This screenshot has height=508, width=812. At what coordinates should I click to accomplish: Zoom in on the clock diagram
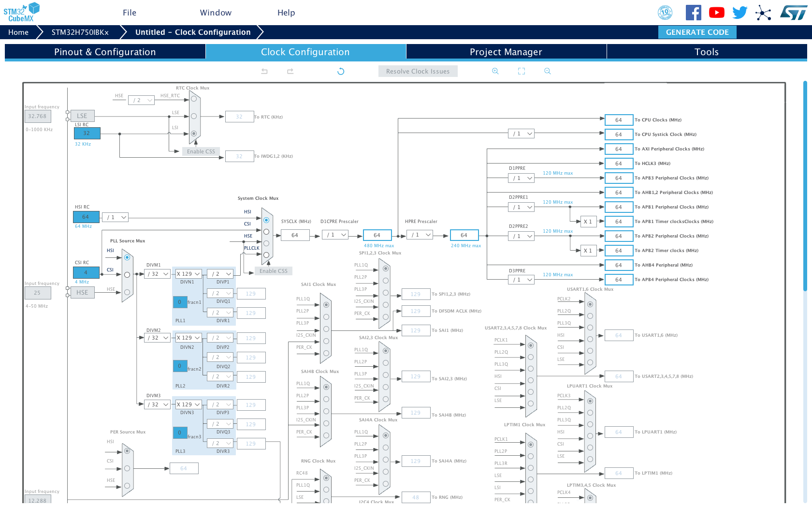tap(495, 71)
